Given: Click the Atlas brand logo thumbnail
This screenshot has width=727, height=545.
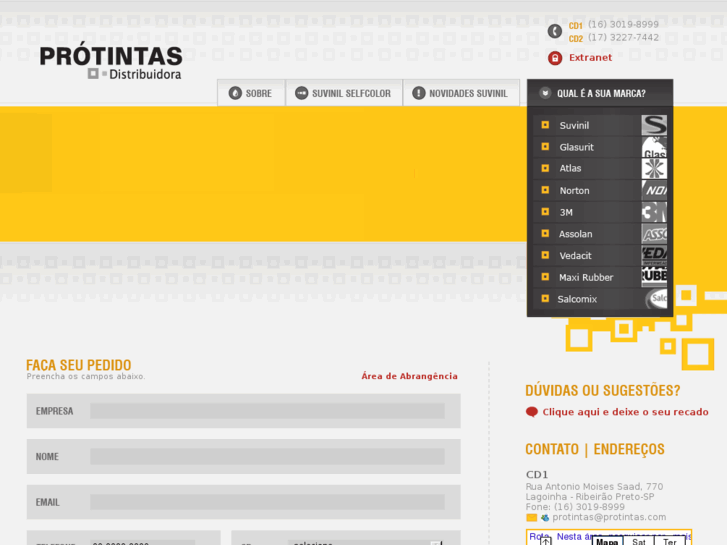Looking at the screenshot, I should 654,168.
